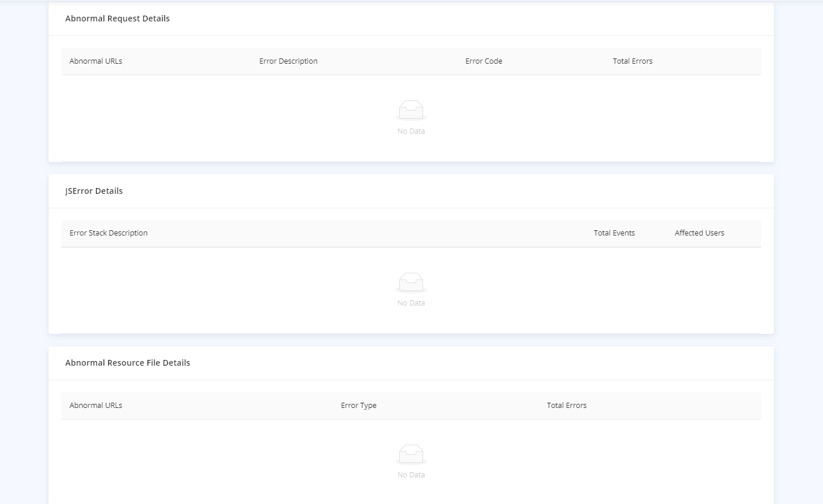Click the Abnormal Request Details panel title

[117, 19]
